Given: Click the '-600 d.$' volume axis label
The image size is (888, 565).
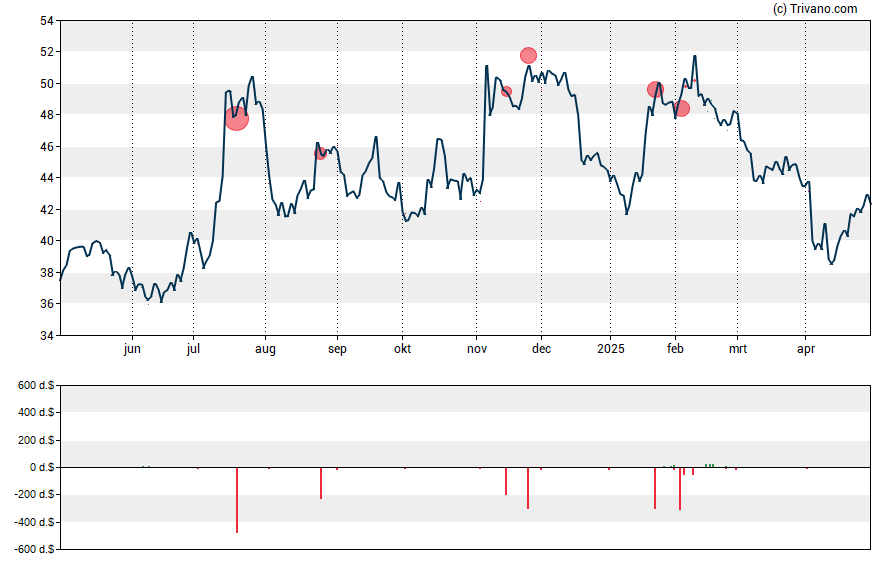Looking at the screenshot, I should pyautogui.click(x=34, y=550).
